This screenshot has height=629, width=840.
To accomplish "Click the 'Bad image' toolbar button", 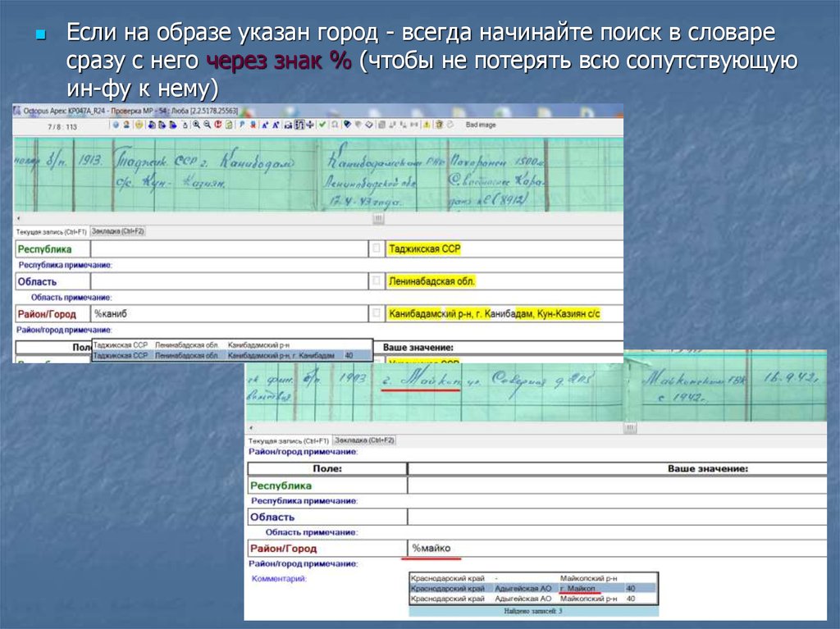I will coord(481,125).
